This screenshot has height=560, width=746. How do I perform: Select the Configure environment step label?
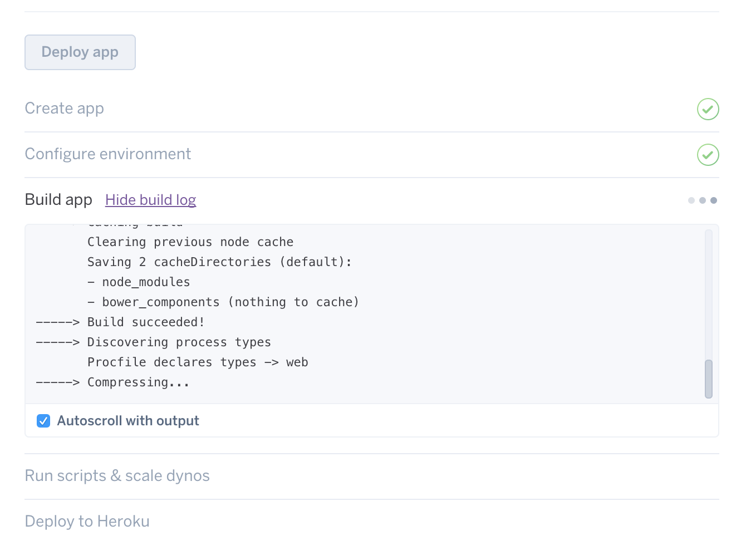click(108, 154)
